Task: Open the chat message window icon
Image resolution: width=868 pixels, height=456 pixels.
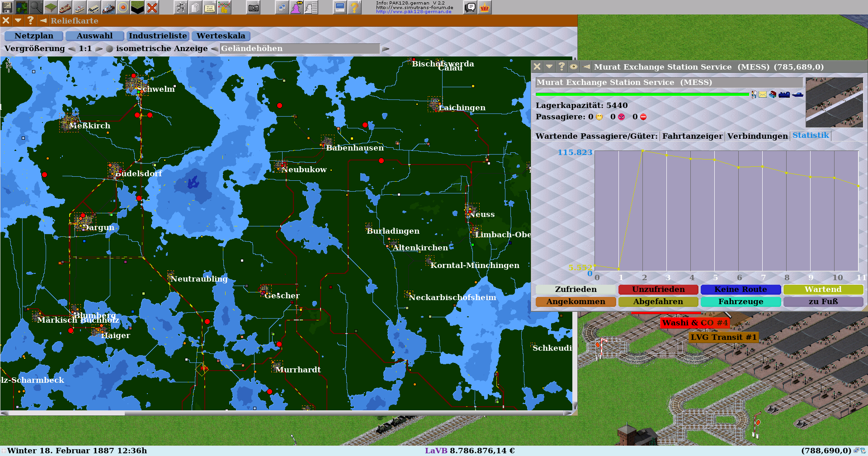Action: [470, 7]
